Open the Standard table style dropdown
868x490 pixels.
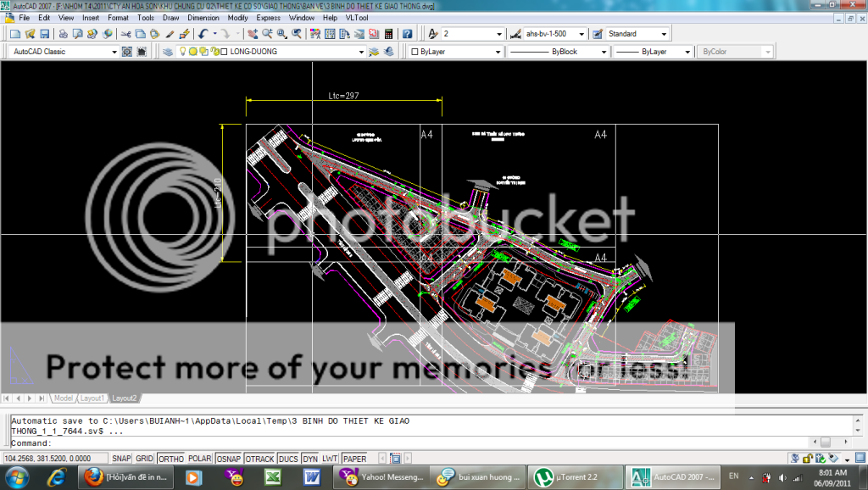tap(664, 34)
